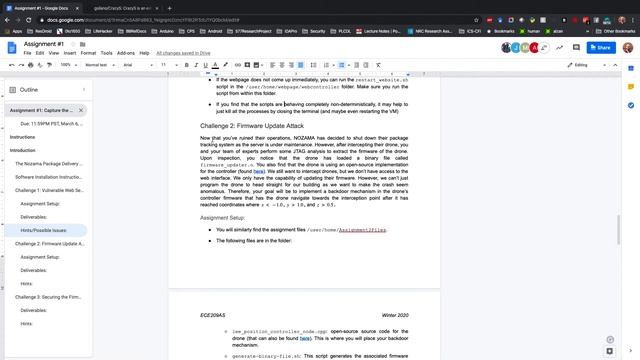Screen dimensions: 640x360
Task: Open the Other Bookmarks folder
Action: point(616,31)
